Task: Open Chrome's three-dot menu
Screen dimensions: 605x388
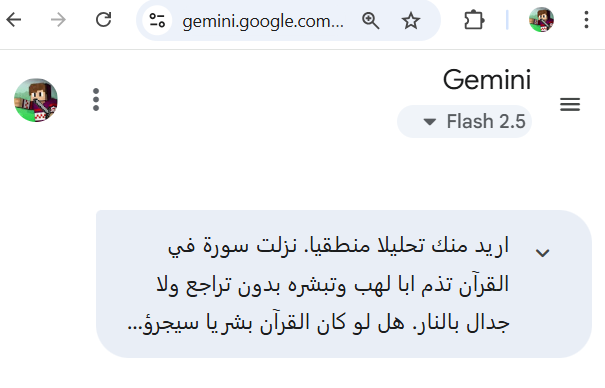Action: coord(586,20)
